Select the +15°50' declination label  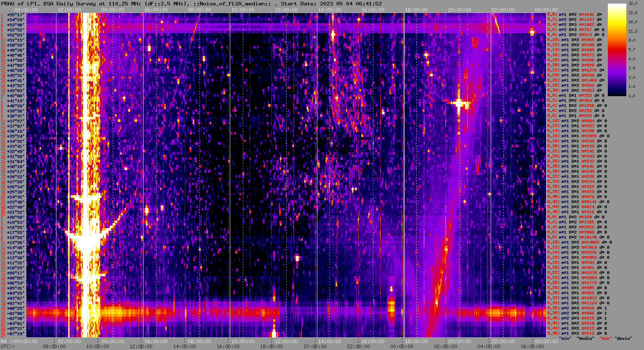coord(16,243)
